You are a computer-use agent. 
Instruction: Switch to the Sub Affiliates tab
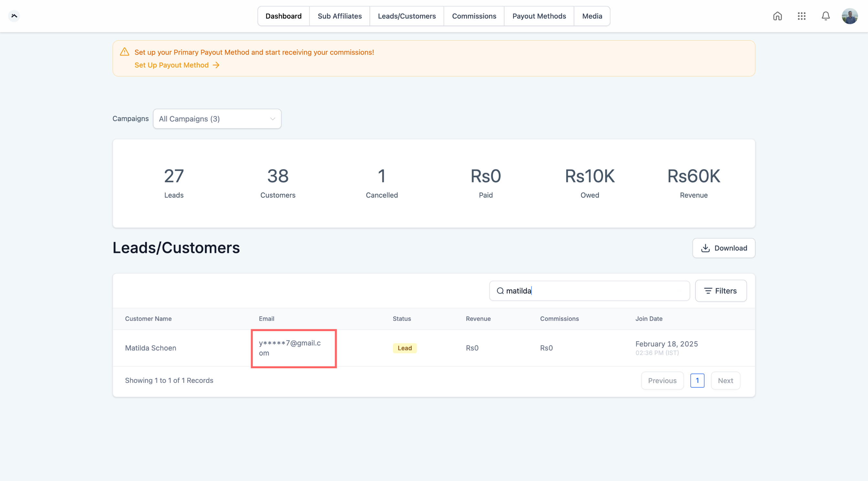click(x=339, y=16)
